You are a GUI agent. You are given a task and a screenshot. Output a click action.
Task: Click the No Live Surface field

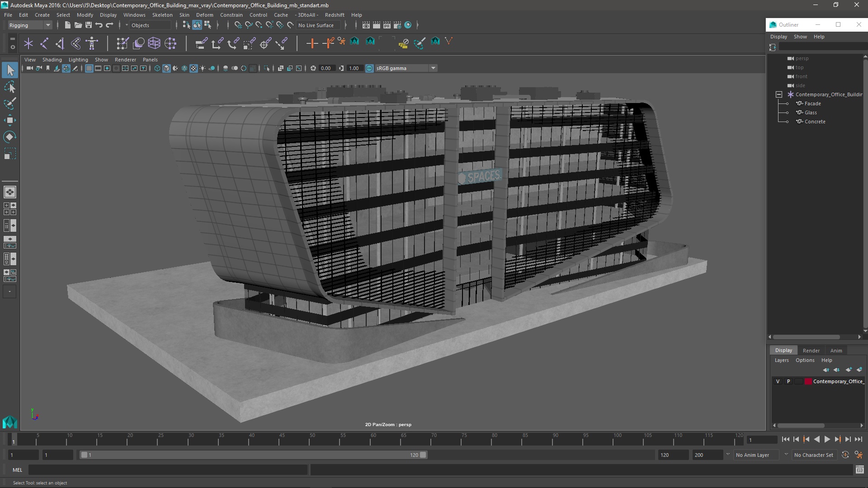(x=316, y=25)
